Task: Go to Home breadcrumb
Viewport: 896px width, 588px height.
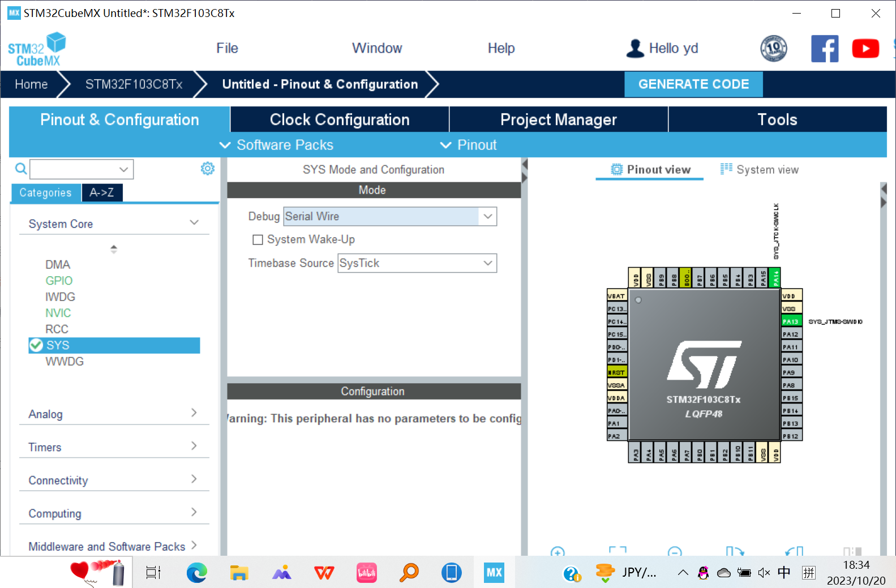Action: tap(31, 84)
